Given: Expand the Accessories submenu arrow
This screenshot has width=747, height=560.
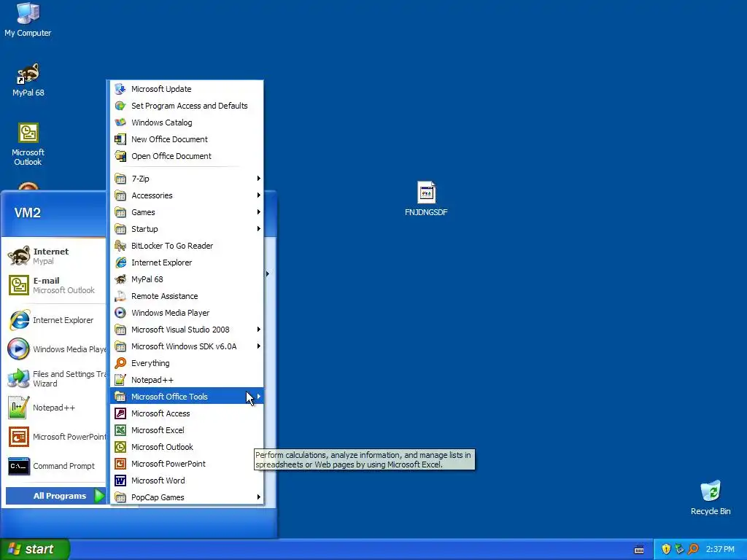Looking at the screenshot, I should pos(259,195).
